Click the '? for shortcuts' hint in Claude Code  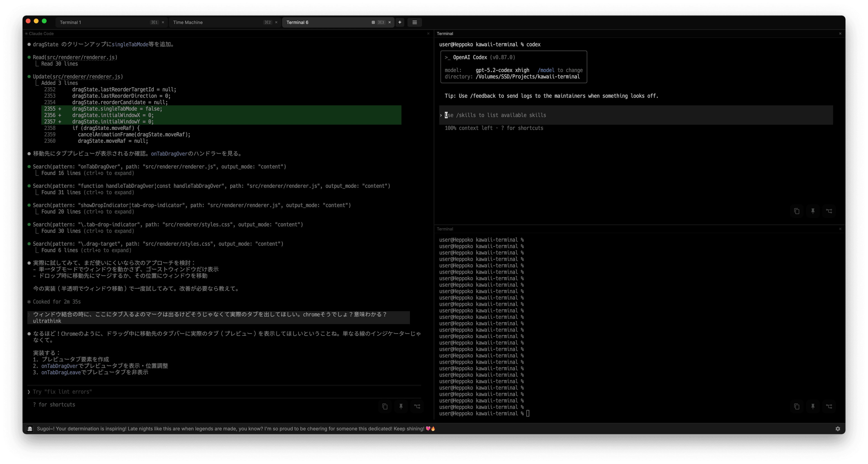(x=54, y=404)
